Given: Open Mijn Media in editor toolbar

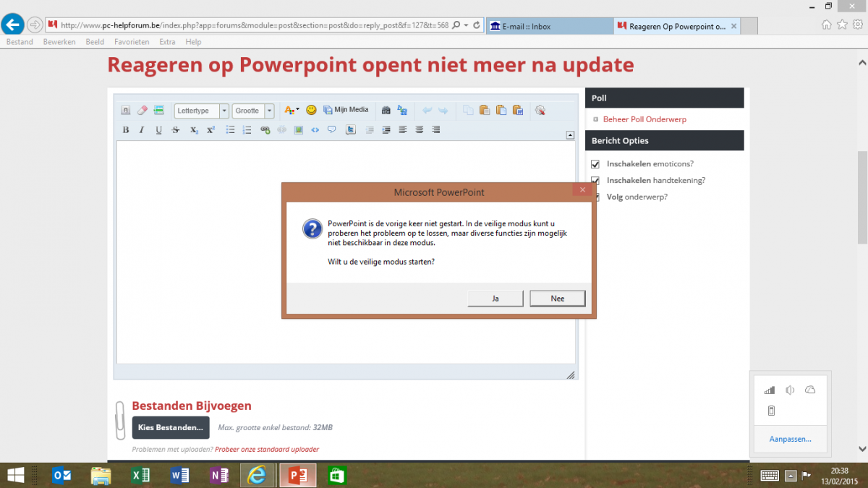Looking at the screenshot, I should tap(346, 110).
